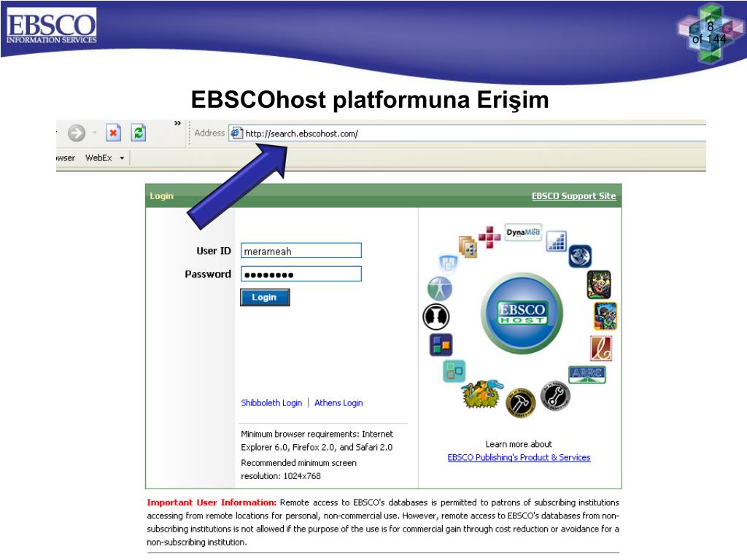Click the central EBSCOhost logo

coord(522,313)
